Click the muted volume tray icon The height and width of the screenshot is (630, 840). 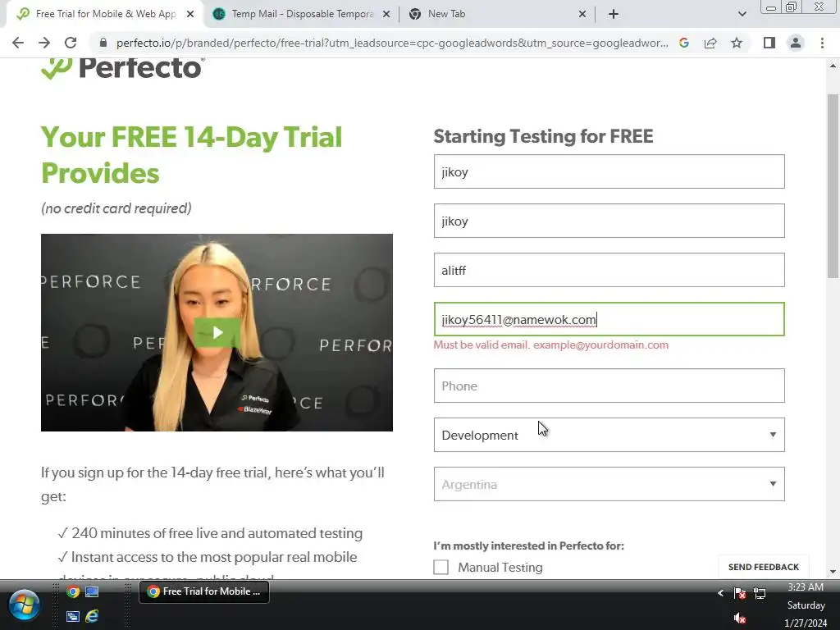740,619
